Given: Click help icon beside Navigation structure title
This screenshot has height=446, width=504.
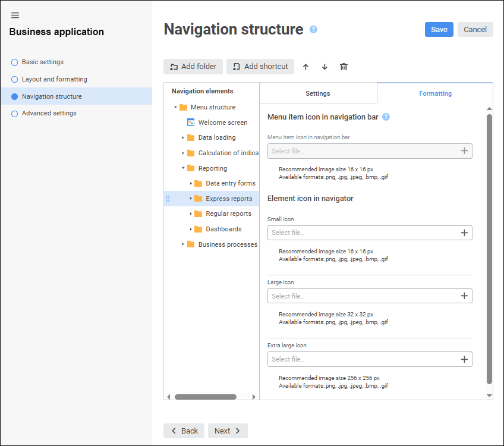Looking at the screenshot, I should click(313, 30).
